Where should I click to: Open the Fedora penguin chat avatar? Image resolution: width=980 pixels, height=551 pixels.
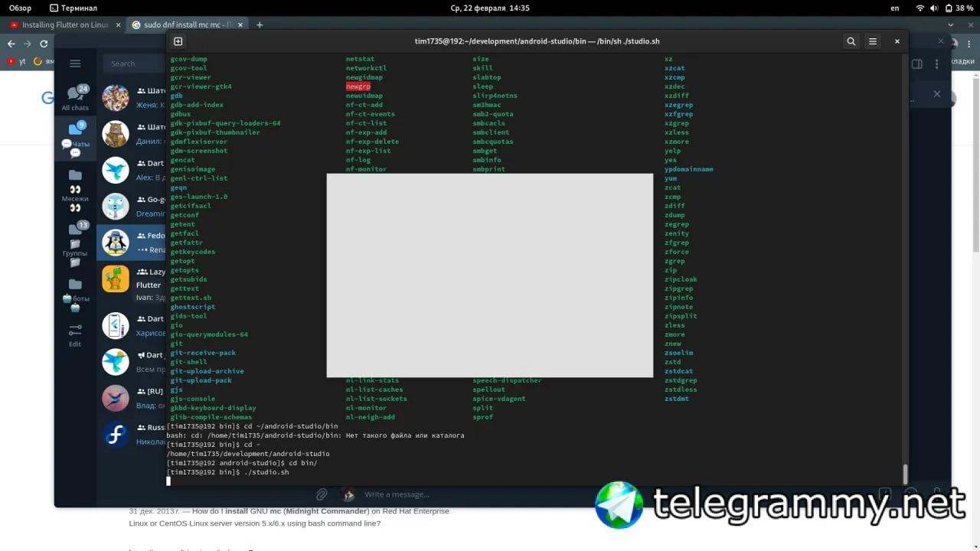[x=116, y=243]
